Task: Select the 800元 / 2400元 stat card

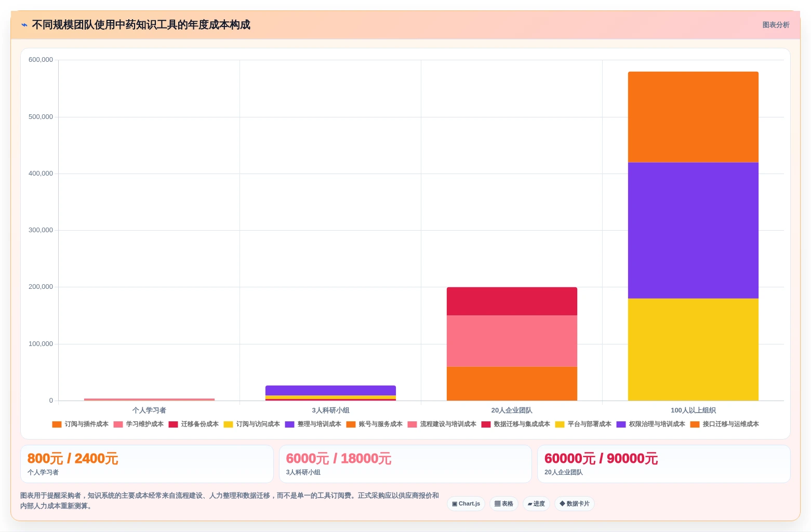Action: coord(147,464)
